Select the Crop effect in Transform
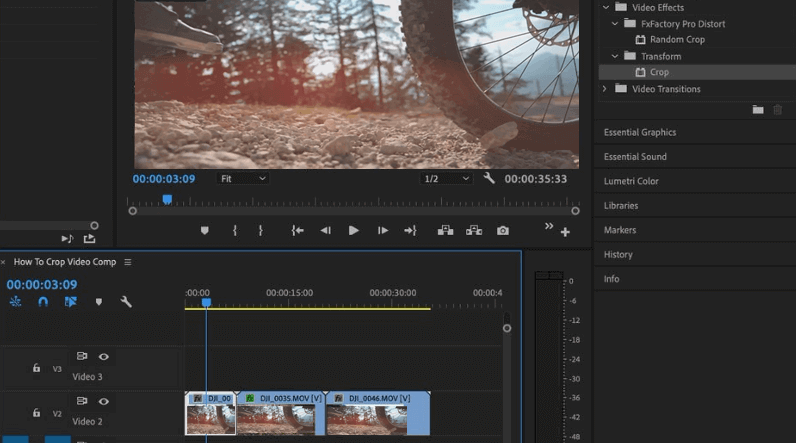 tap(659, 72)
